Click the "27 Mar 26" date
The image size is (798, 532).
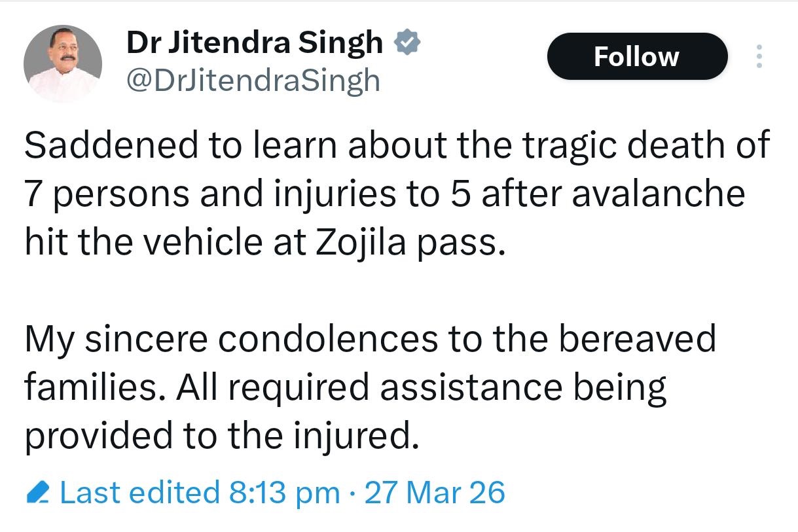point(435,492)
